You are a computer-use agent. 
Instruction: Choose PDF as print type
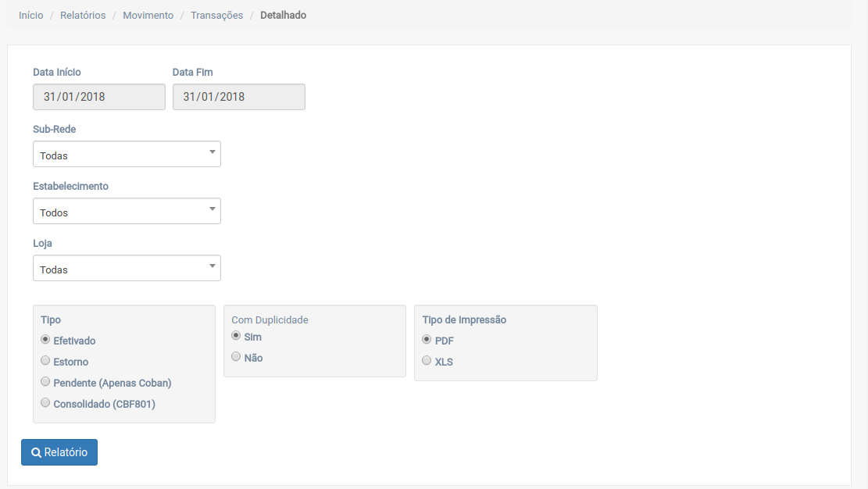[x=427, y=340]
